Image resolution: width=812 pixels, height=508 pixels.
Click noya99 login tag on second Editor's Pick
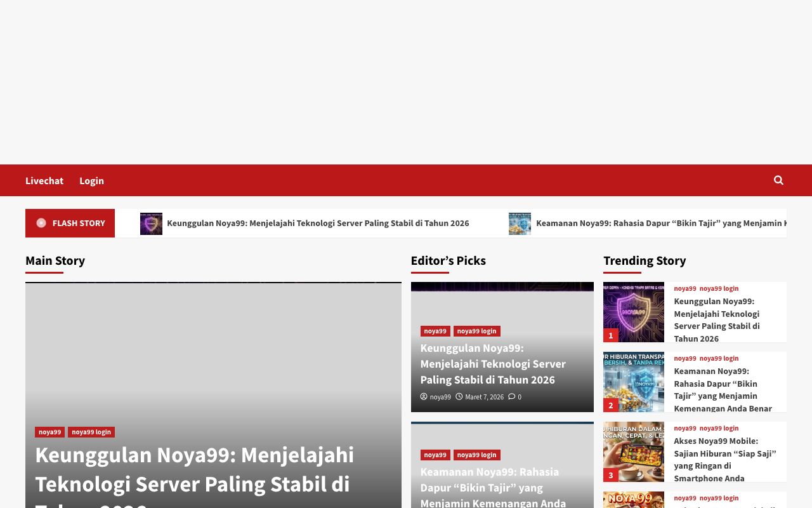(476, 455)
